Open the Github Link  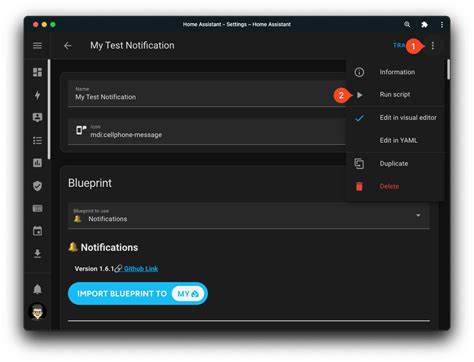[x=141, y=269]
